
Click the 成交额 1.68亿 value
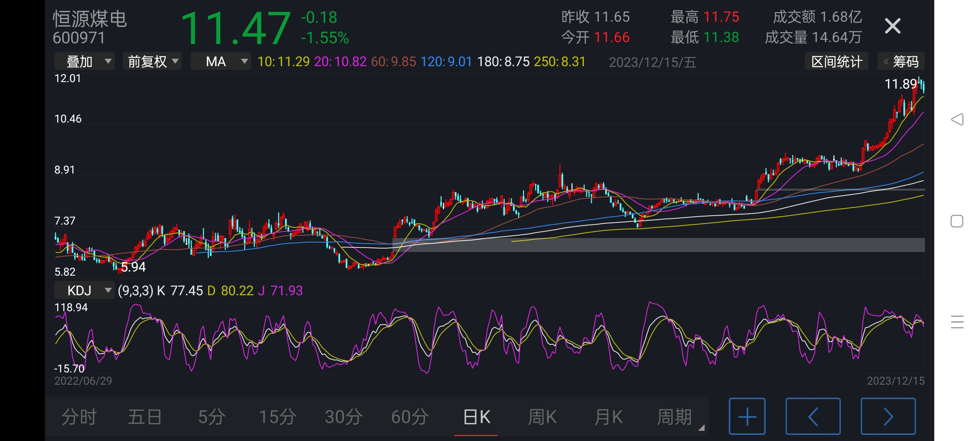(817, 17)
